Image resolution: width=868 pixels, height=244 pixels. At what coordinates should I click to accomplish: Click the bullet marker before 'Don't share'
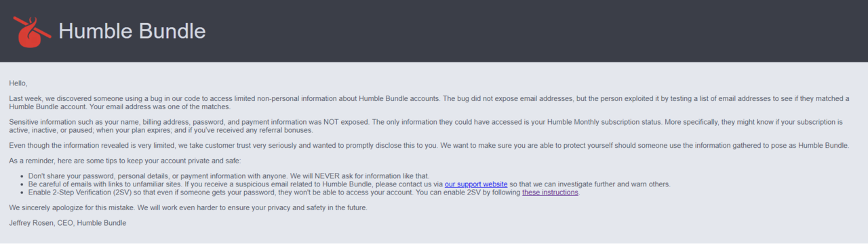(21, 176)
